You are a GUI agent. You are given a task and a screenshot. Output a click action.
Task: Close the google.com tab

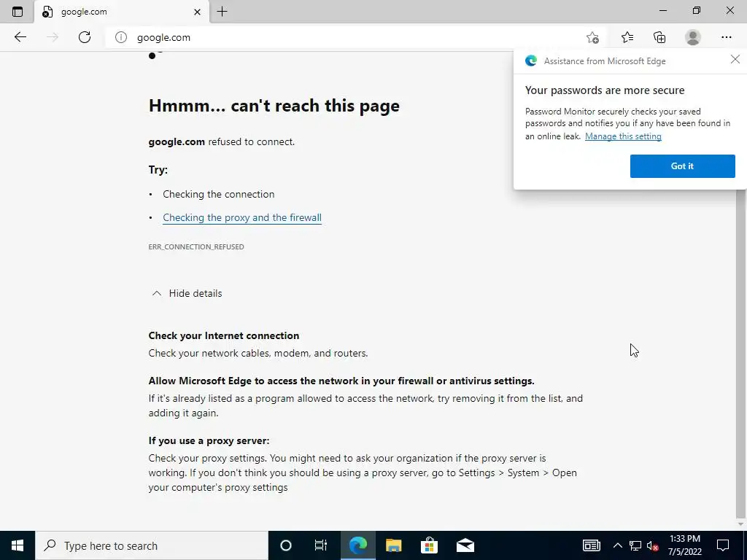(197, 12)
